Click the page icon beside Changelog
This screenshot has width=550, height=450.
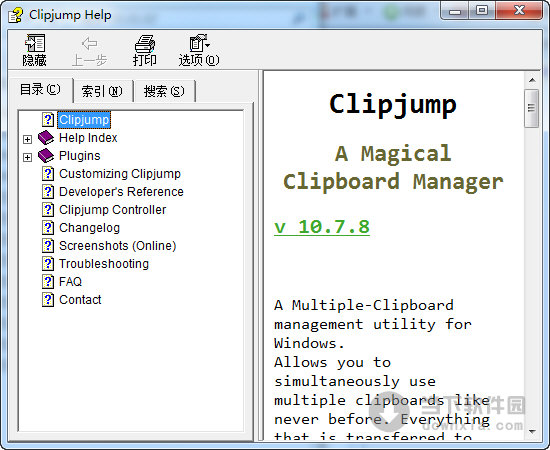tap(48, 228)
